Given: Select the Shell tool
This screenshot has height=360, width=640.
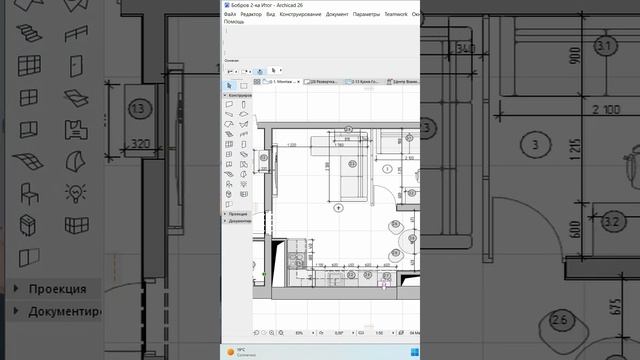Looking at the screenshot, I should pos(244,124).
